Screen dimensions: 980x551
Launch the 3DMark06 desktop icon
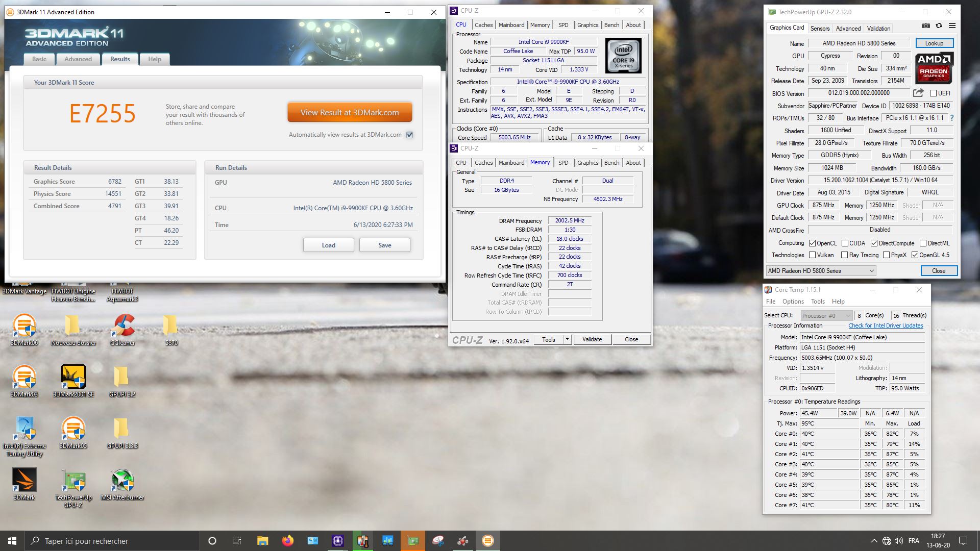pyautogui.click(x=24, y=330)
